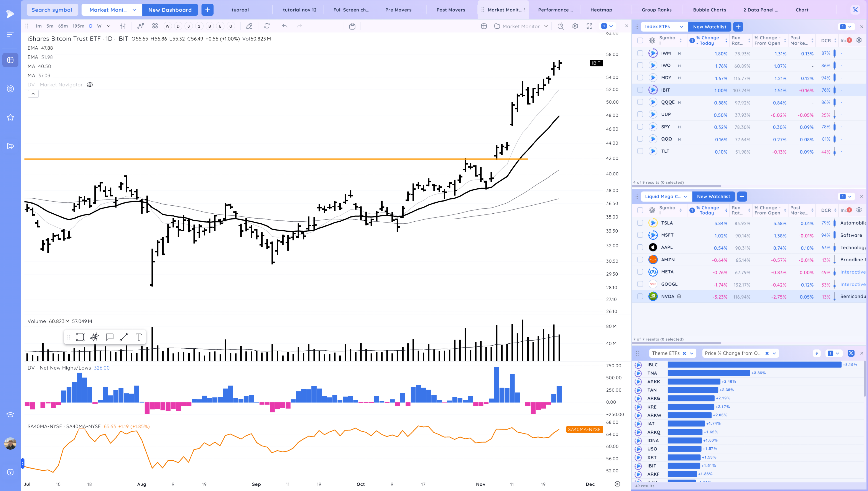
Task: Click the chart refresh icon
Action: 267,26
